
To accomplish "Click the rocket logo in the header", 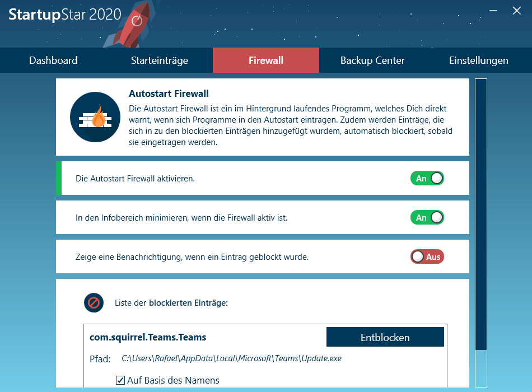I will coord(130,25).
